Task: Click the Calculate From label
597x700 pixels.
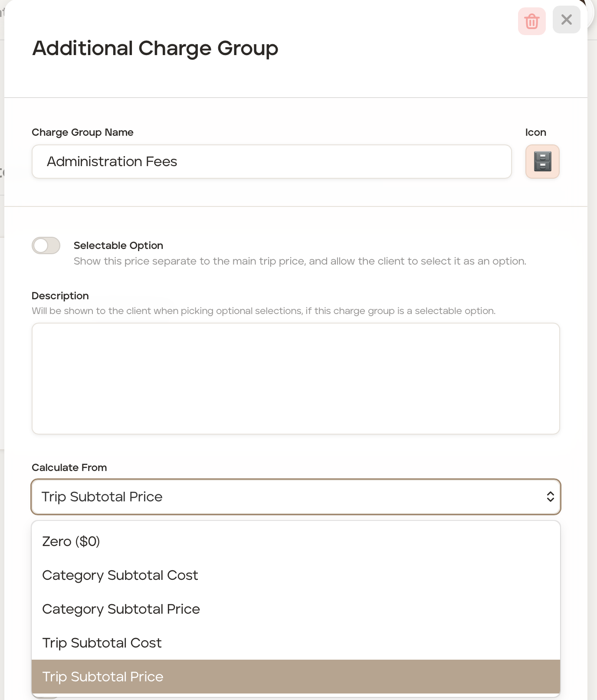Action: pos(69,468)
